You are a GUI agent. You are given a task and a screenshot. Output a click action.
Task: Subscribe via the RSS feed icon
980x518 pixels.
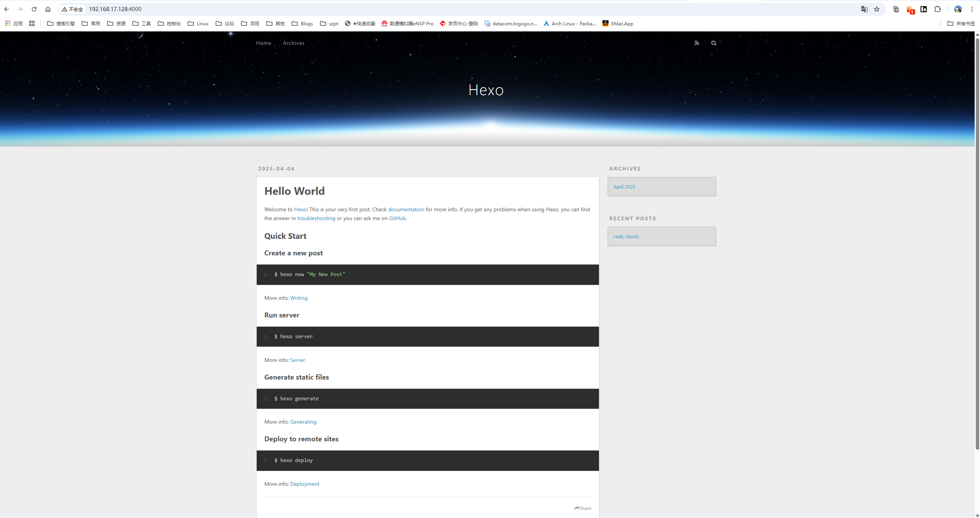click(696, 43)
